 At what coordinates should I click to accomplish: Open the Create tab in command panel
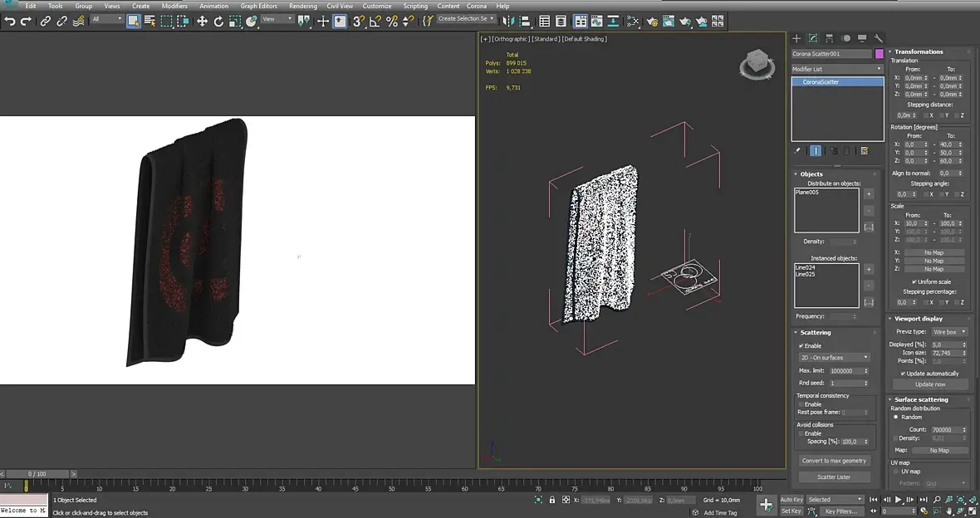coord(796,38)
